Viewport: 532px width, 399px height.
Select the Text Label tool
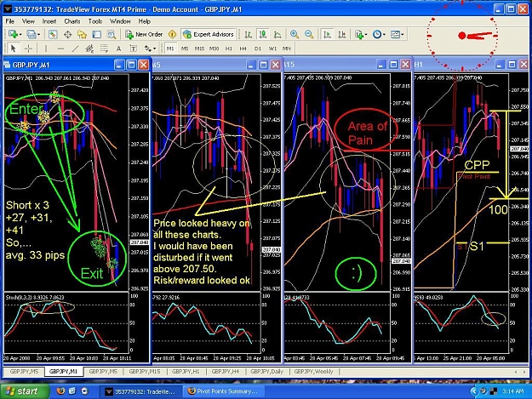pos(134,48)
